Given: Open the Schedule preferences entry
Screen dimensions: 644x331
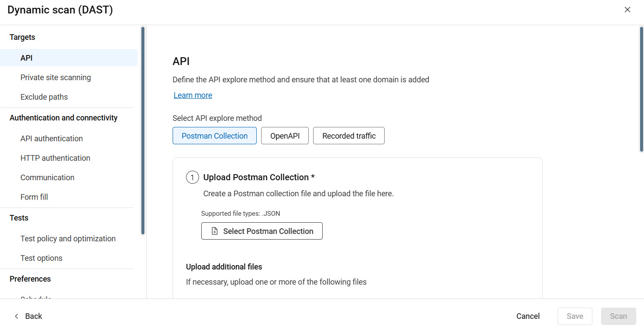Looking at the screenshot, I should tap(36, 298).
